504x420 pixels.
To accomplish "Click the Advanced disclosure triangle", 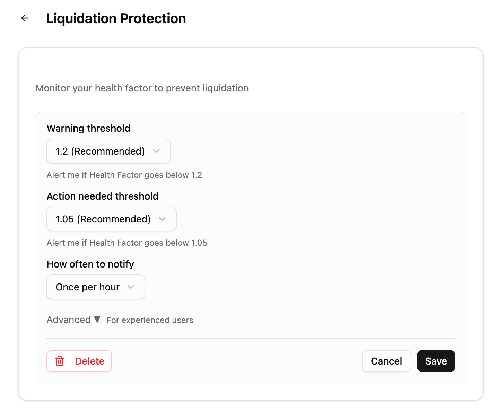I will point(97,320).
